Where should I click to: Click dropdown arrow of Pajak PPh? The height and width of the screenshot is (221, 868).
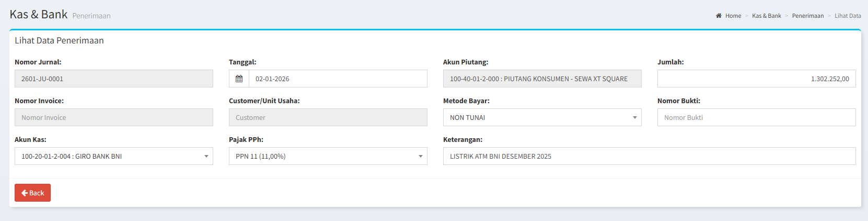(421, 156)
